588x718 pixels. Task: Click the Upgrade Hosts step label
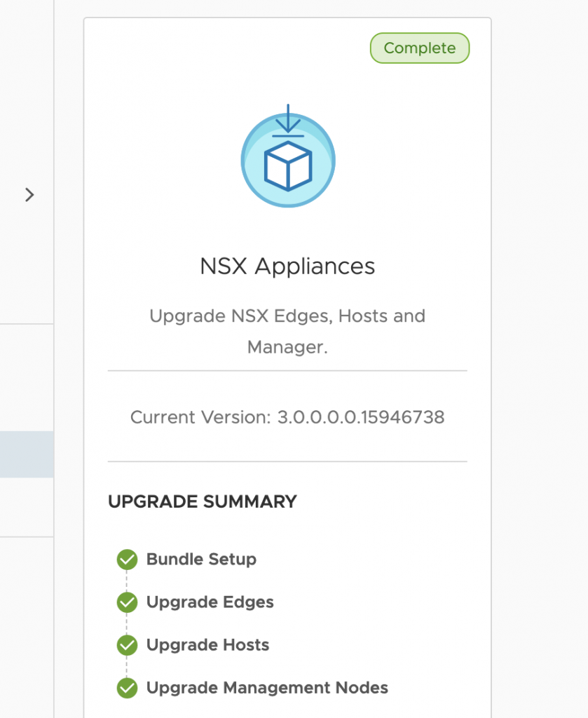(207, 645)
